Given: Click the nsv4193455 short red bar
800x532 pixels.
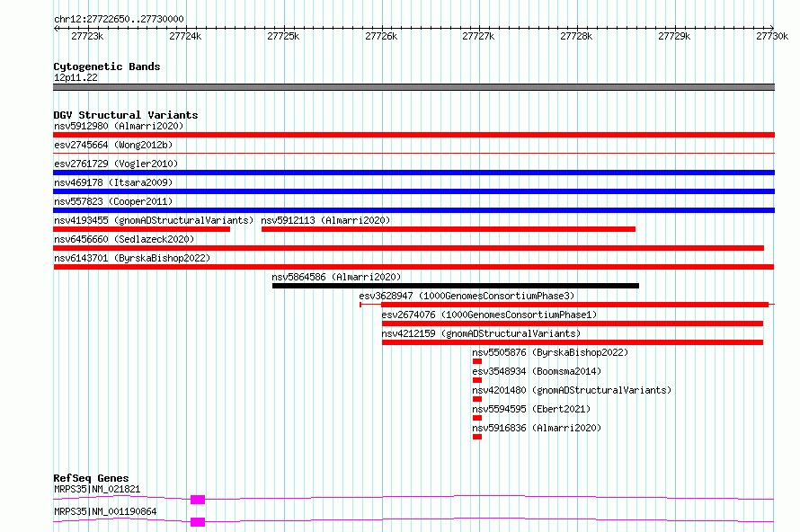Looking at the screenshot, I should click(x=141, y=229).
